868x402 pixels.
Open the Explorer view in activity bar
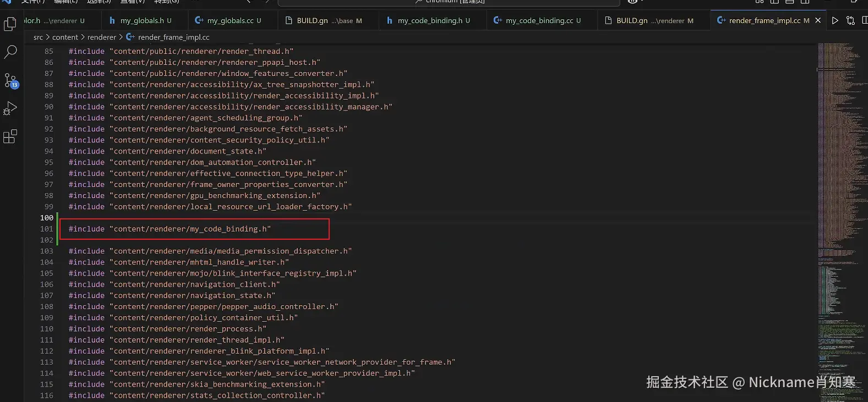[x=10, y=24]
